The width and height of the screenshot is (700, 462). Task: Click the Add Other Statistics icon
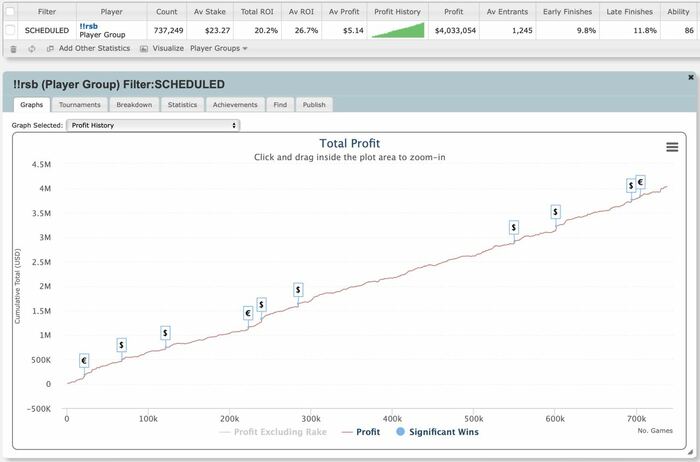pos(50,48)
